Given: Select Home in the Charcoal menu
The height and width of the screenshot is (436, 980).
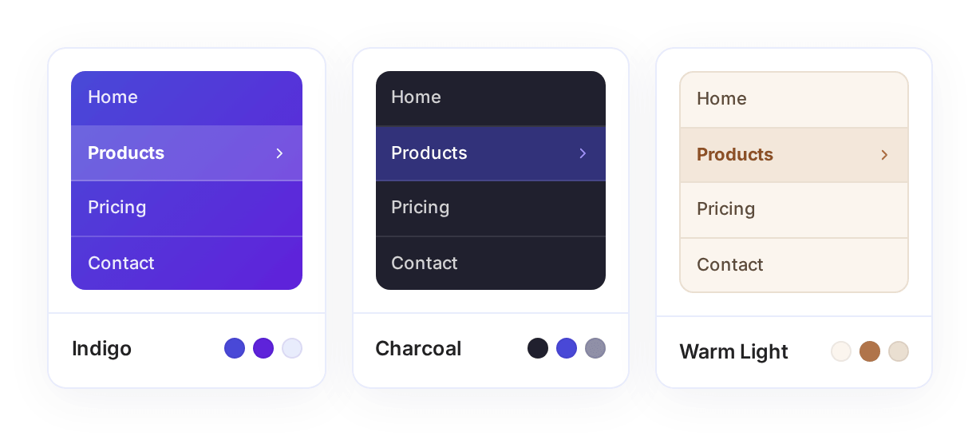Looking at the screenshot, I should 491,98.
